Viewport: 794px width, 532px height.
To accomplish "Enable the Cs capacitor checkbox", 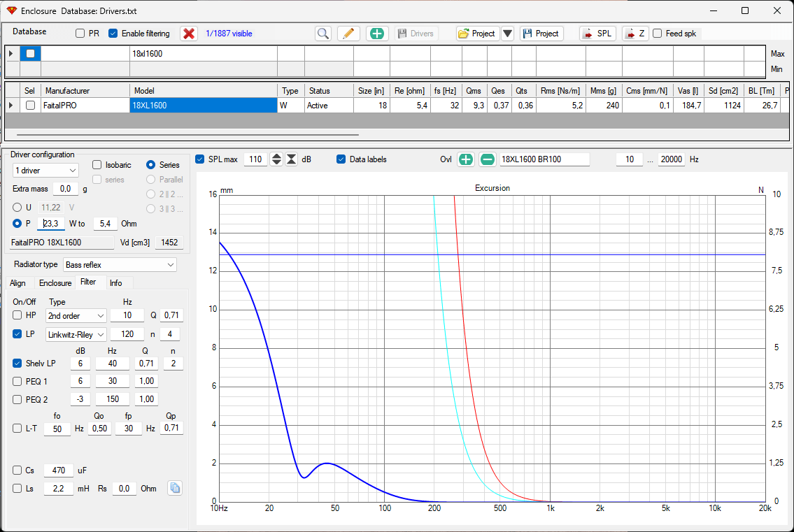I will [17, 470].
